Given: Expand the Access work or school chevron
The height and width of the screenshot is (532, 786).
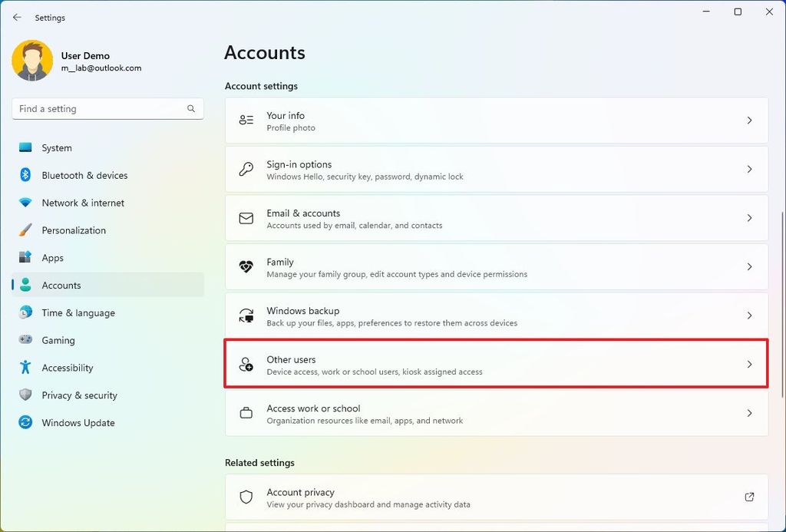Looking at the screenshot, I should coord(750,413).
